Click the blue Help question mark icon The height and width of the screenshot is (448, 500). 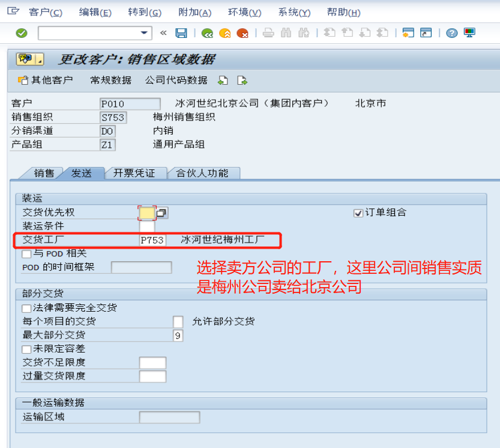(x=452, y=33)
